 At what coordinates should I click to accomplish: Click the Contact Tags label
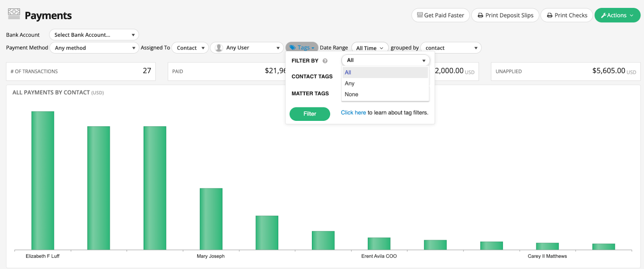[x=312, y=77]
